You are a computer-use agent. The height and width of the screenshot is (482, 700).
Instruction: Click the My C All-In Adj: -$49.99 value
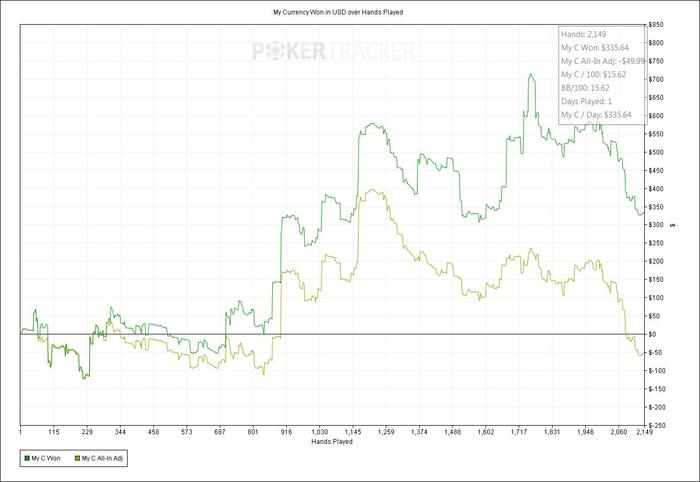click(x=603, y=61)
